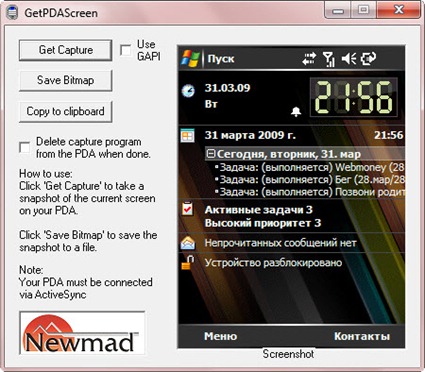Open Активные задачи 3 entry
Image resolution: width=425 pixels, height=372 pixels.
tap(258, 210)
